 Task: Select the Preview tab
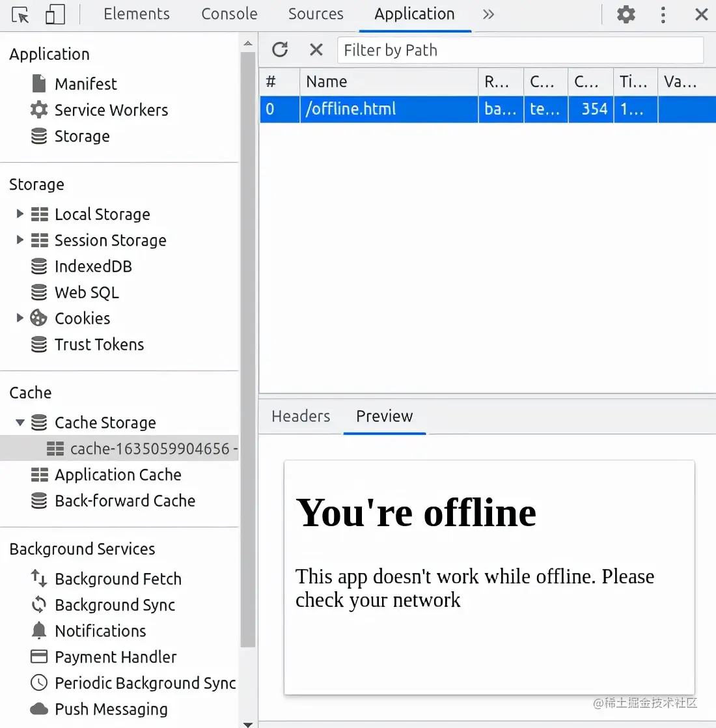click(x=384, y=415)
